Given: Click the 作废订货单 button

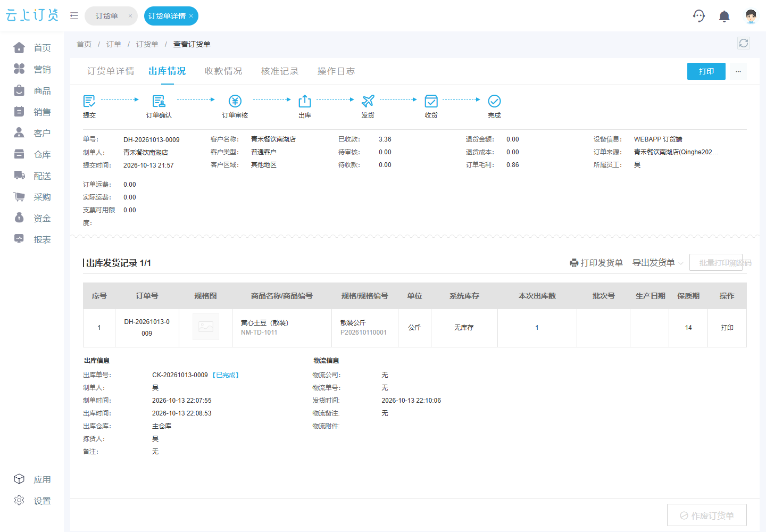Looking at the screenshot, I should tap(707, 515).
